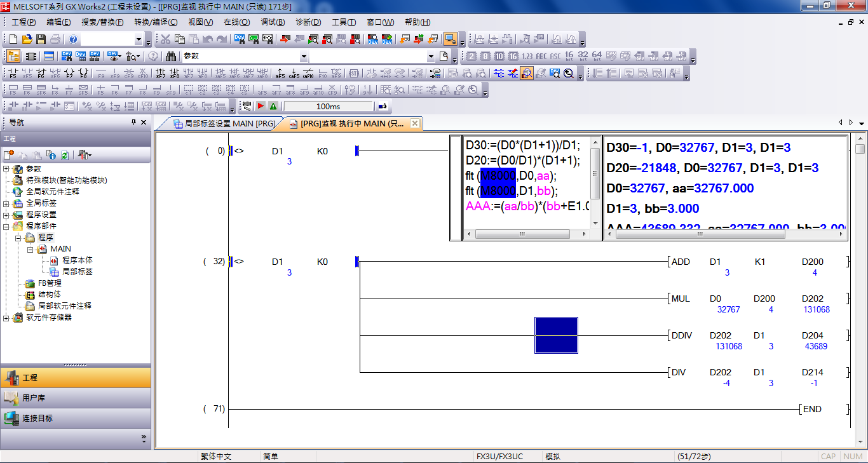Insert a normally open contact (F5)
This screenshot has width=868, height=463.
coord(13,73)
